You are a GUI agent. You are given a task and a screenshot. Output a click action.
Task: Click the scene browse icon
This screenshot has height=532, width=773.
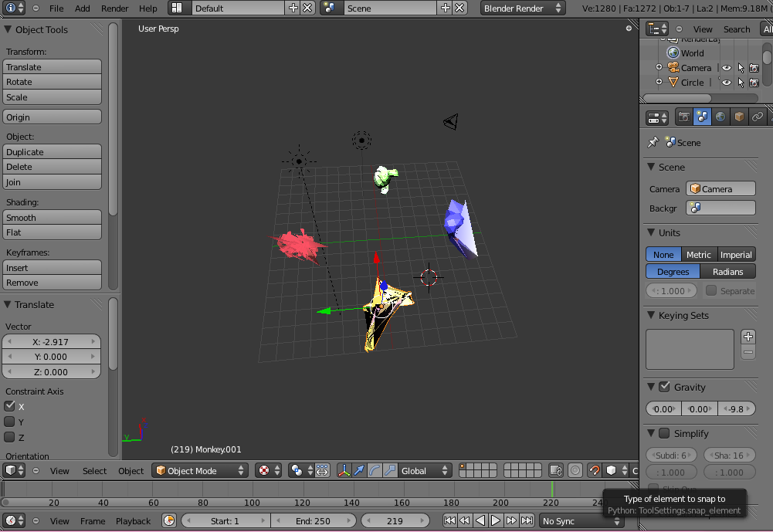point(331,8)
